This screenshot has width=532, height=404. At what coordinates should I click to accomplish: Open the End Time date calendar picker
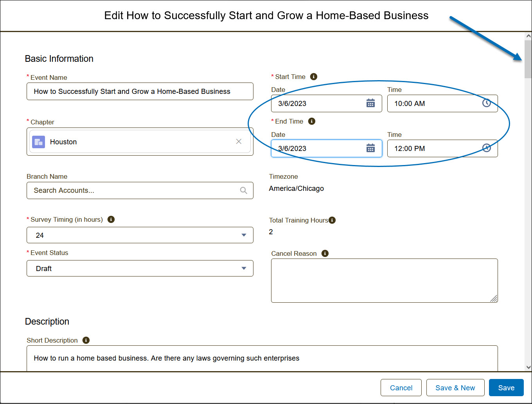[x=370, y=148]
